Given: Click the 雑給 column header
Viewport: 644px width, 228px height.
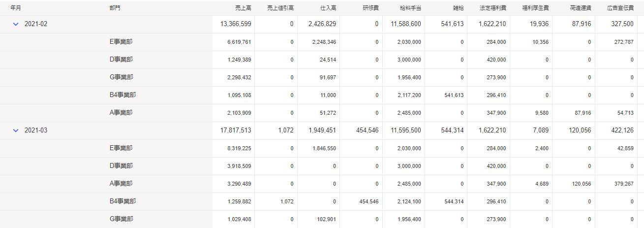Looking at the screenshot, I should [458, 8].
